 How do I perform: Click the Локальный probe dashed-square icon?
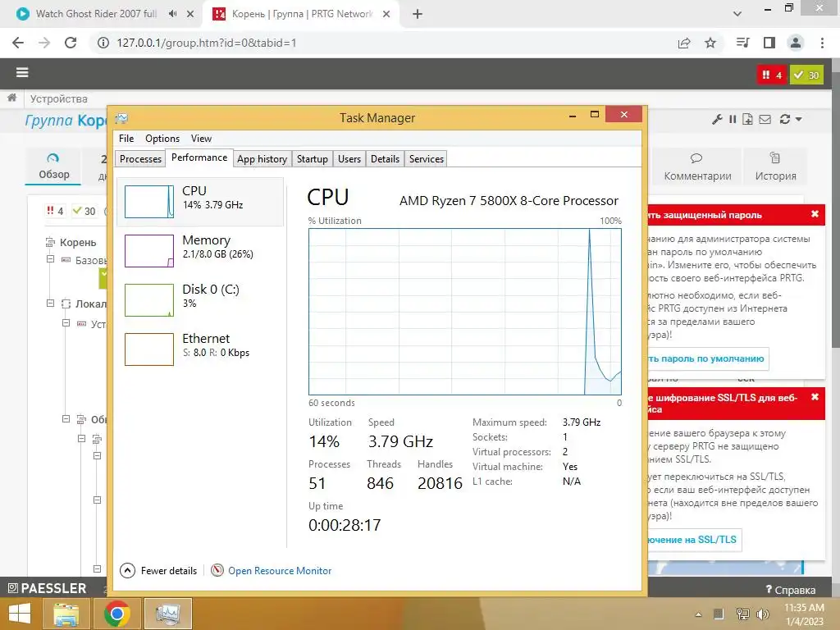tap(66, 304)
